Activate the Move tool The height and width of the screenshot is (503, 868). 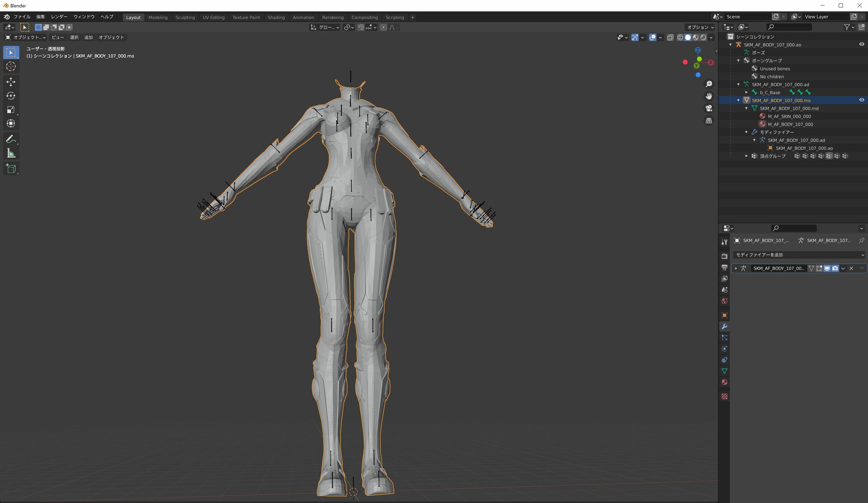pyautogui.click(x=11, y=82)
